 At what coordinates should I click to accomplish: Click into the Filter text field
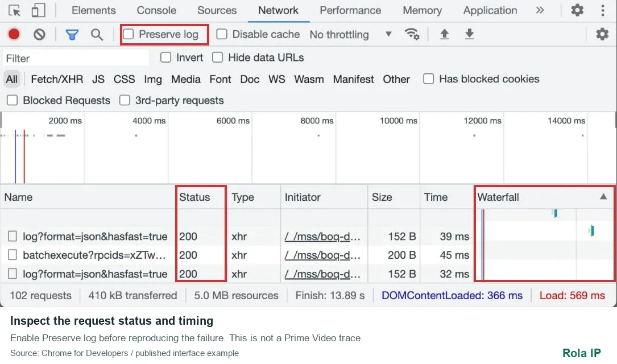77,58
